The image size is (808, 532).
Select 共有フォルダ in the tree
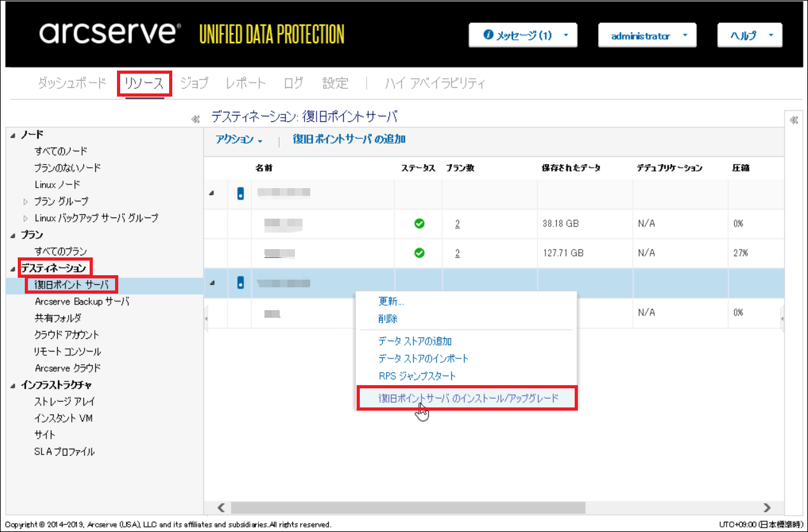click(58, 318)
